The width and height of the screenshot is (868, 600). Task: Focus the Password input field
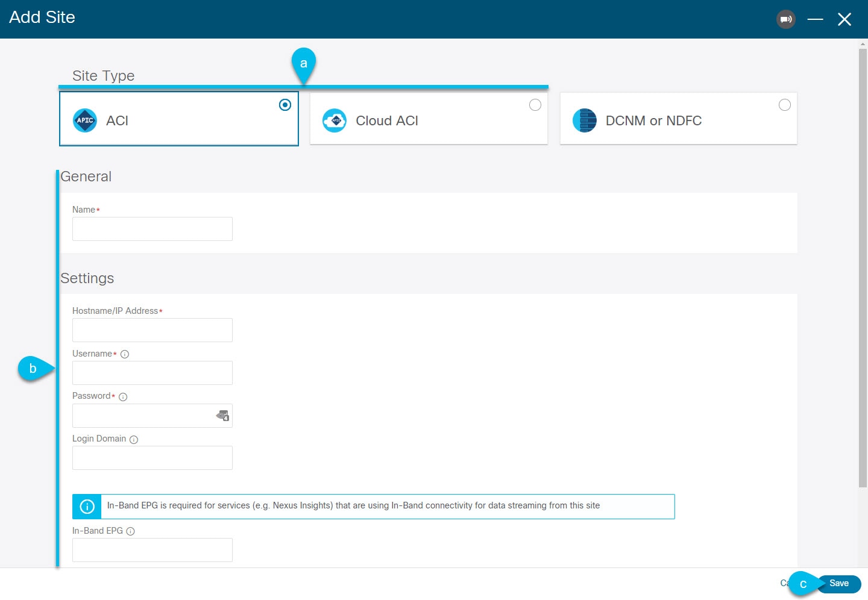click(153, 416)
